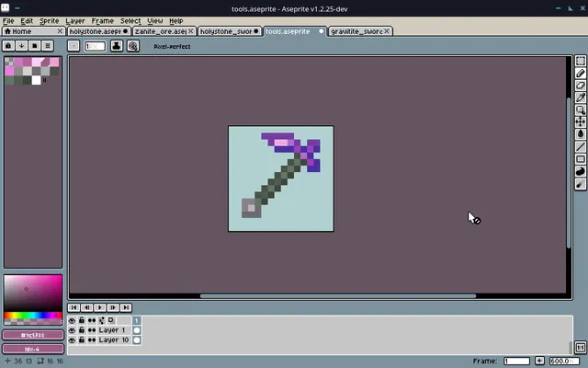Screen dimensions: 588x368
Task: Click the background color Idx-4 button
Action: [x=33, y=349]
